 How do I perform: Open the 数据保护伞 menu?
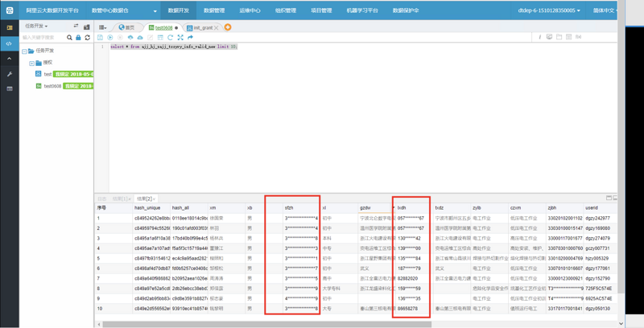click(x=406, y=10)
